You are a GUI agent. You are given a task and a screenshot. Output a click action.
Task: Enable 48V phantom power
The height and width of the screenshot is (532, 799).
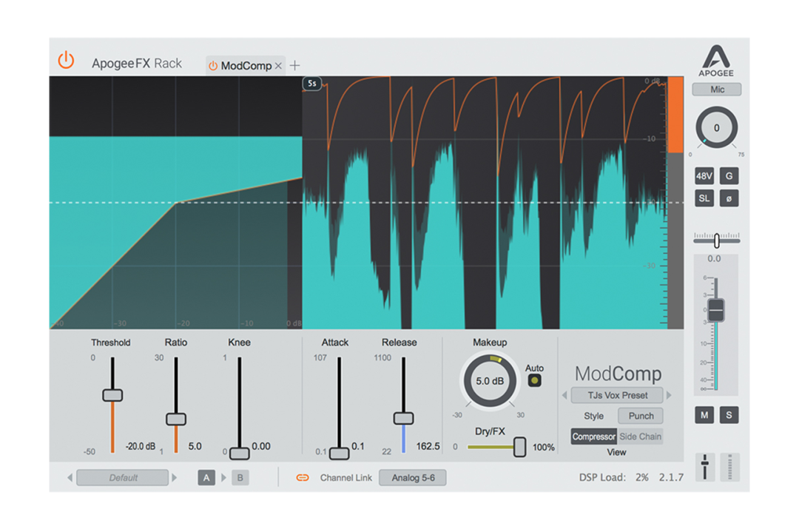(704, 176)
